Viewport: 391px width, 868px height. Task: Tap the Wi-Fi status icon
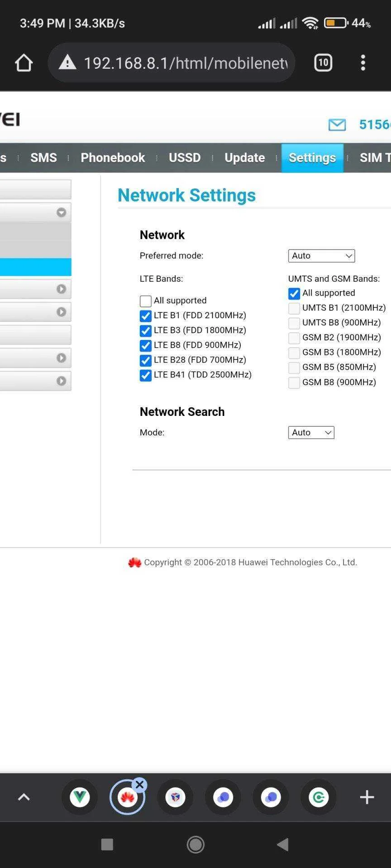(x=310, y=23)
